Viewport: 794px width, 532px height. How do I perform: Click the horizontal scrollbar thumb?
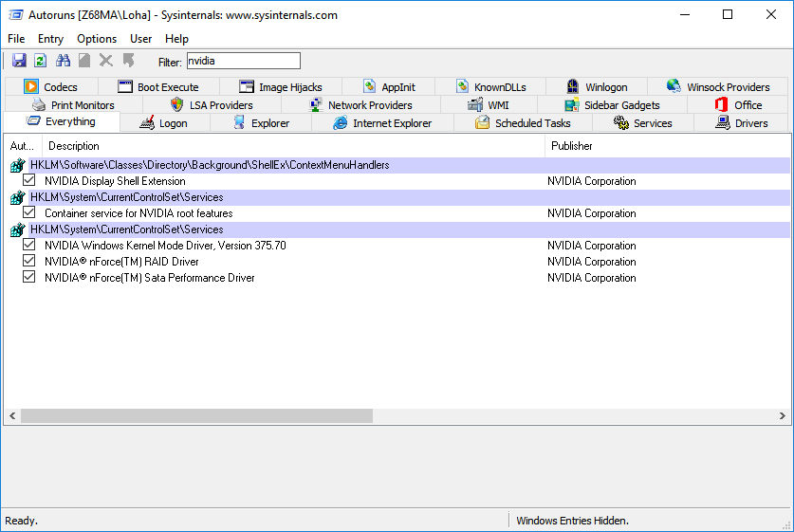click(196, 416)
